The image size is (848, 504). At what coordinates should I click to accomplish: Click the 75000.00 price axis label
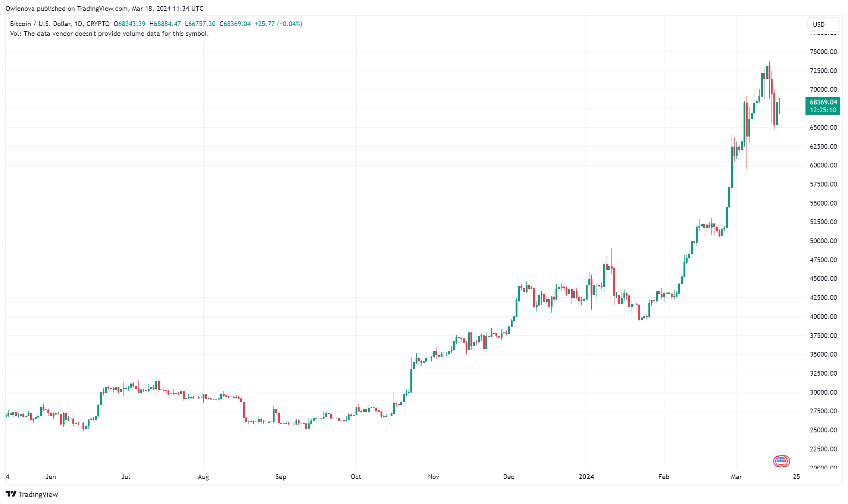pos(823,51)
